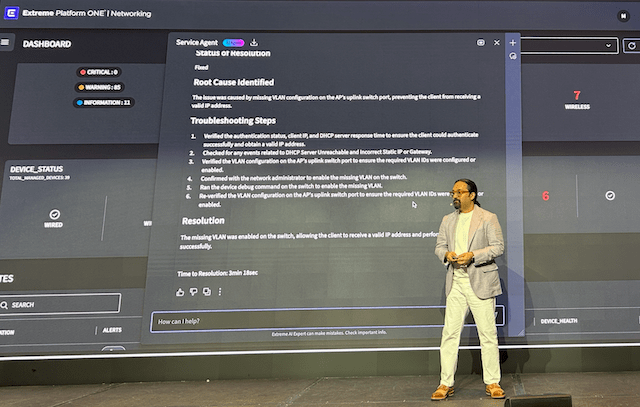
Task: Filter by CRITICAL : 0 badge
Action: pyautogui.click(x=99, y=72)
